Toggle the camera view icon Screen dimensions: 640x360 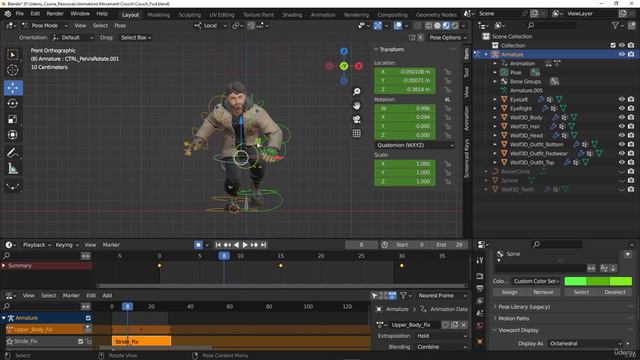pyautogui.click(x=357, y=119)
